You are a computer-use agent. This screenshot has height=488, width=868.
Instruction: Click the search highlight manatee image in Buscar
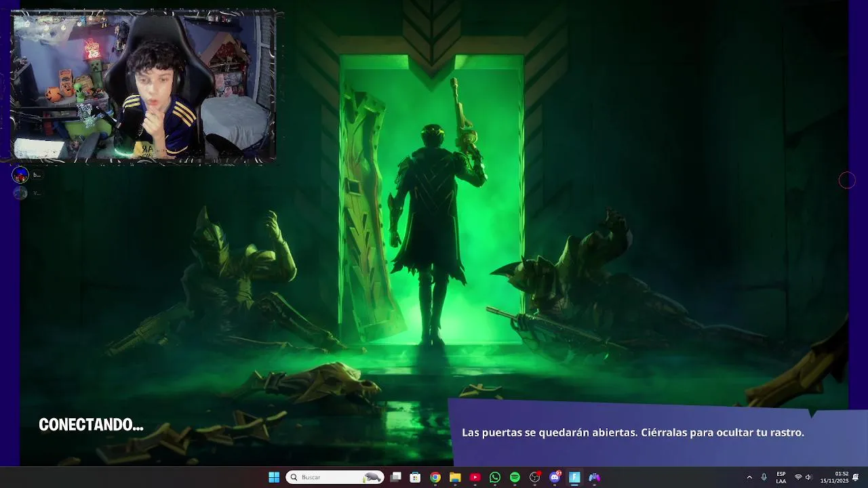(x=372, y=477)
